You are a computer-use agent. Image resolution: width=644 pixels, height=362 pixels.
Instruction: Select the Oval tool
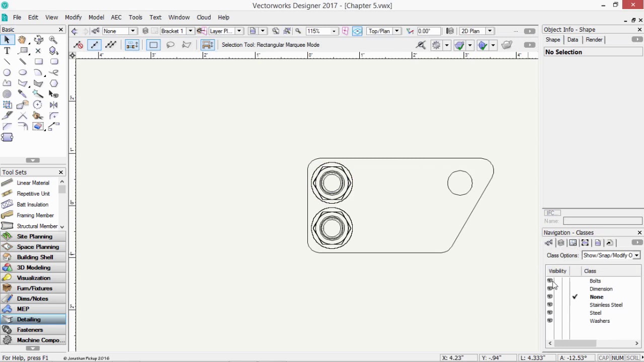point(23,72)
